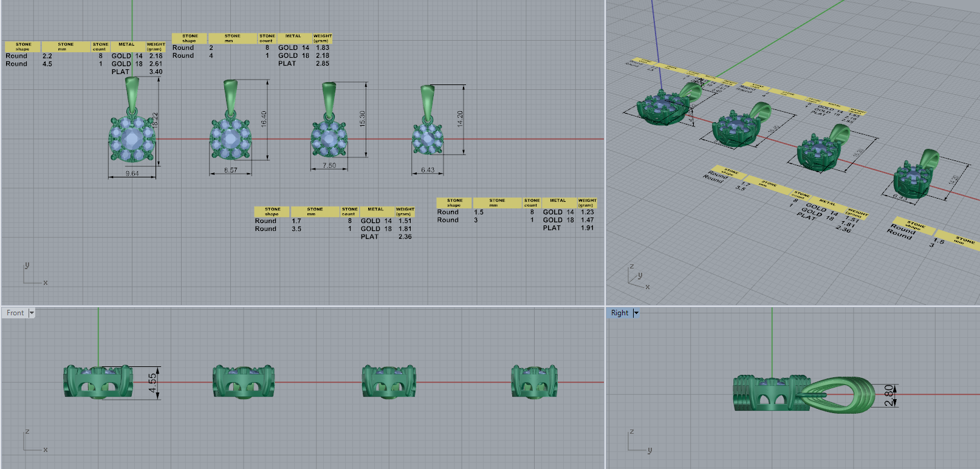Click the 4.55 height dimension in Front view
This screenshot has height=469, width=980.
click(153, 382)
